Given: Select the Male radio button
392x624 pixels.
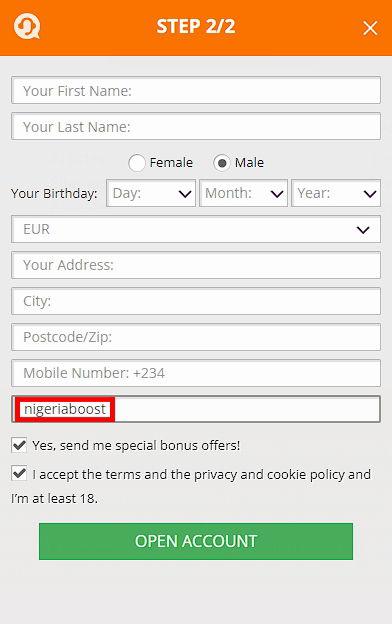Looking at the screenshot, I should [222, 163].
